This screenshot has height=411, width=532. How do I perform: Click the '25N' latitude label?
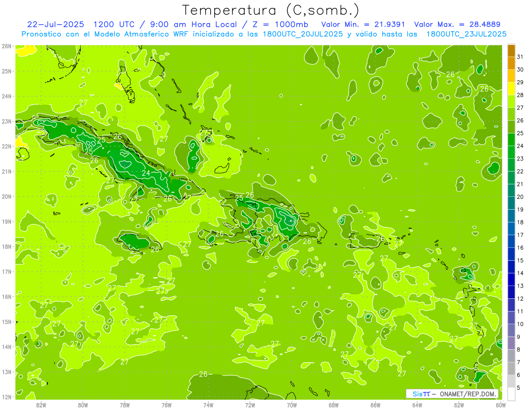(6, 71)
